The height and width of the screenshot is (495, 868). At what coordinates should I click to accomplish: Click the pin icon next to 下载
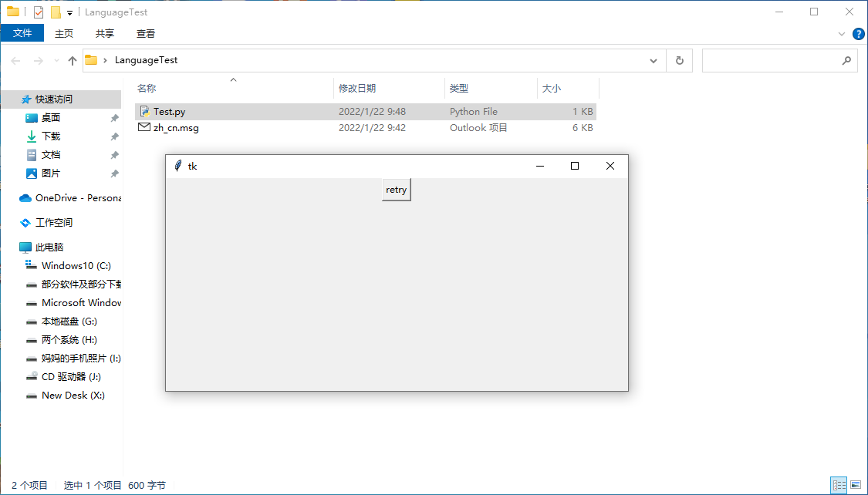(x=115, y=136)
